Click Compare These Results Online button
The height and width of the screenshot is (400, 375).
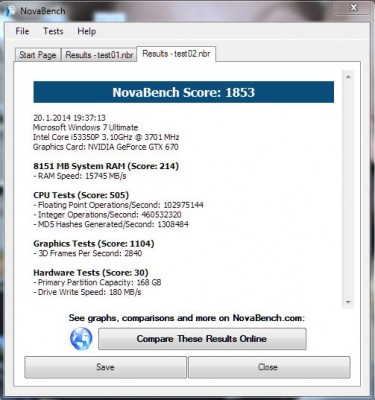(x=202, y=339)
